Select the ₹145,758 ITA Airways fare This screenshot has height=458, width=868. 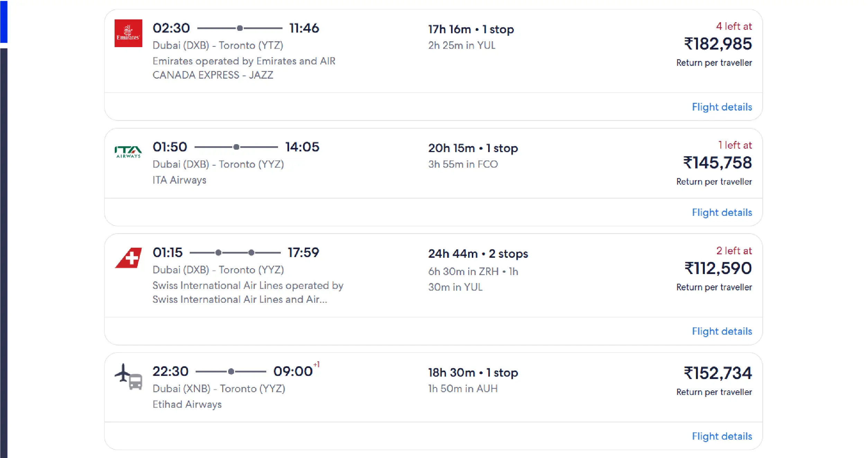[717, 163]
